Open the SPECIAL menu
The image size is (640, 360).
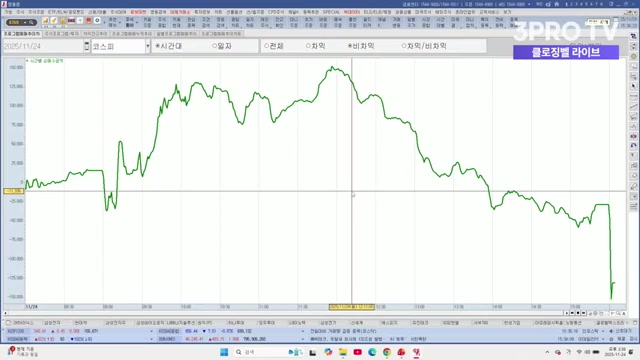pyautogui.click(x=331, y=12)
